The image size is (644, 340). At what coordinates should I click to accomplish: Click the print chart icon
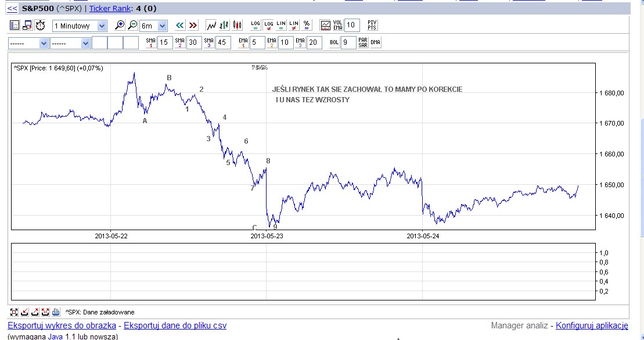click(56, 312)
